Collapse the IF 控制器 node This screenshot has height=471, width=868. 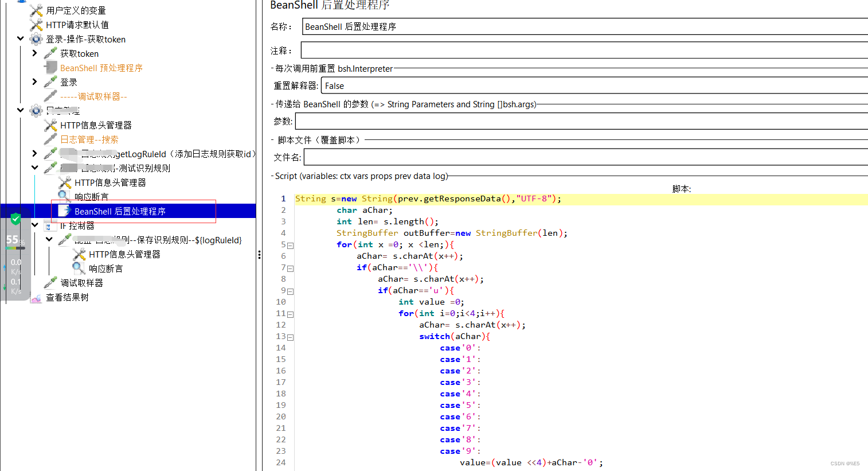(x=35, y=225)
